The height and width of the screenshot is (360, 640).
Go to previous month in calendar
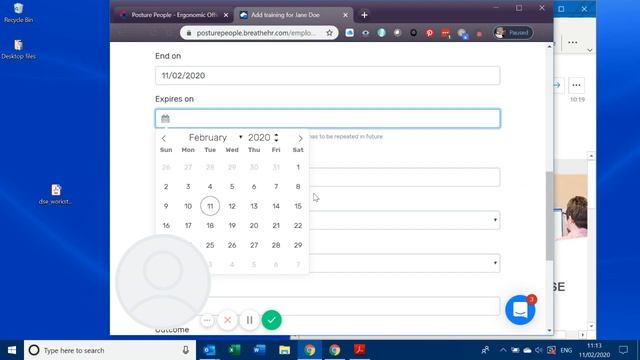click(x=164, y=138)
